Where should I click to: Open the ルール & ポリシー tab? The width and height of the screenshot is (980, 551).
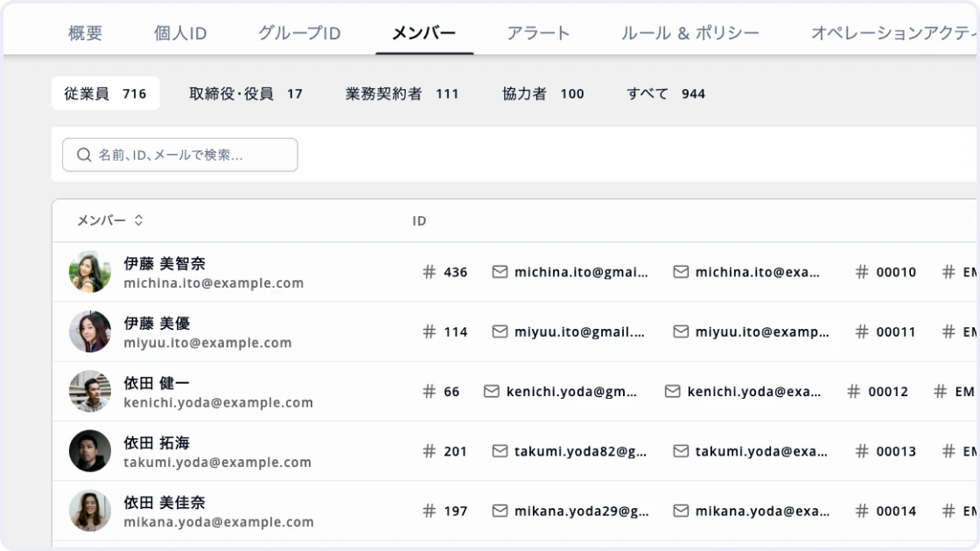(690, 33)
